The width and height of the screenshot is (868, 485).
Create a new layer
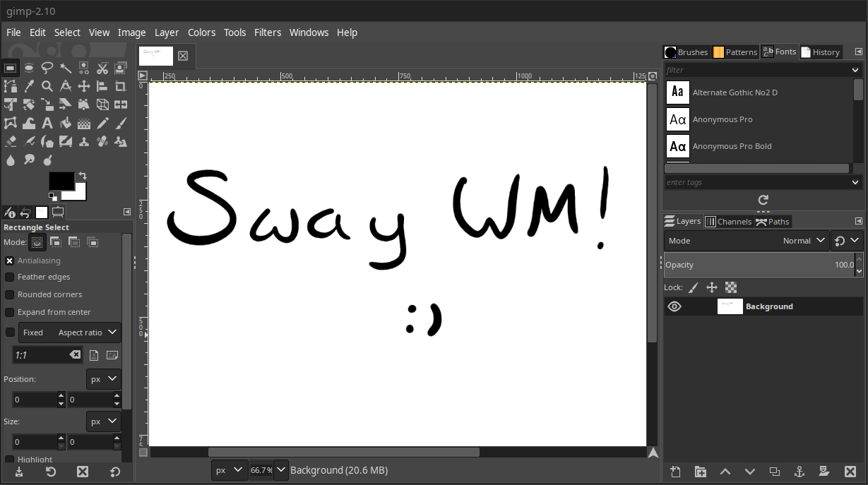(675, 472)
